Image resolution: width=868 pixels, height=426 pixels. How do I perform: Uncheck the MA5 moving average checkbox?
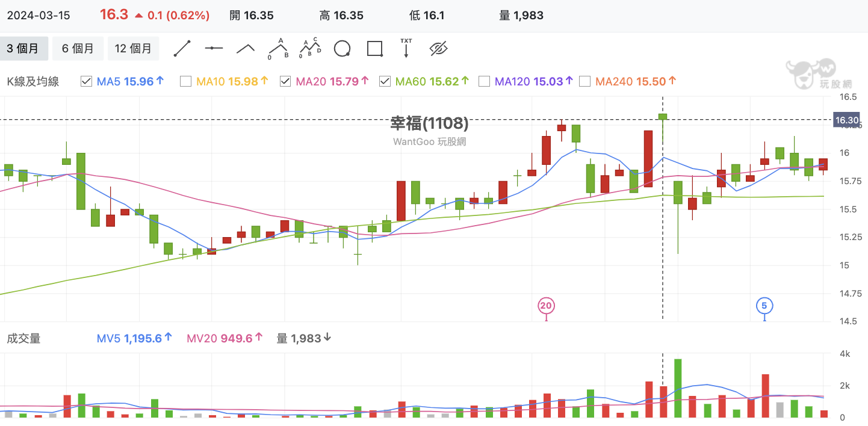(x=86, y=81)
